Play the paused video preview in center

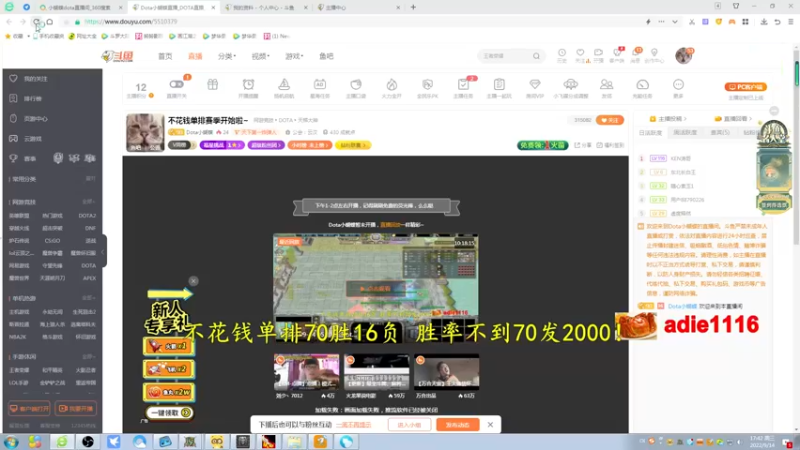[x=376, y=289]
